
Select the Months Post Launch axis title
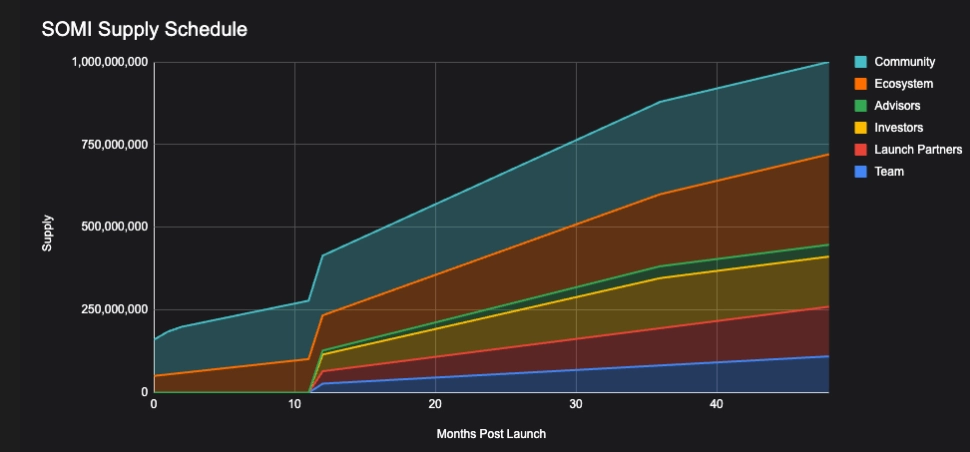(x=491, y=435)
